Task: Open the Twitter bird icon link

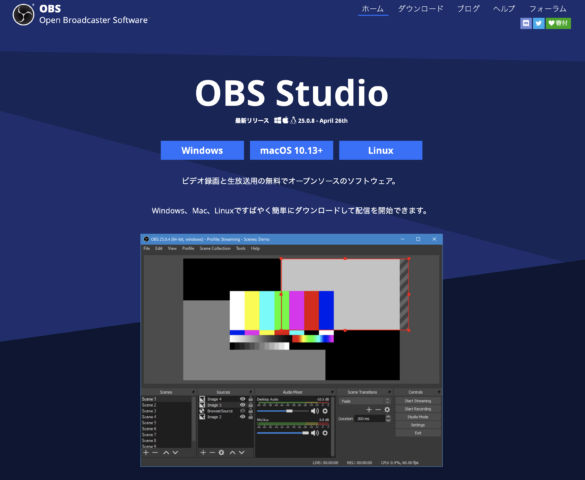Action: pyautogui.click(x=538, y=23)
